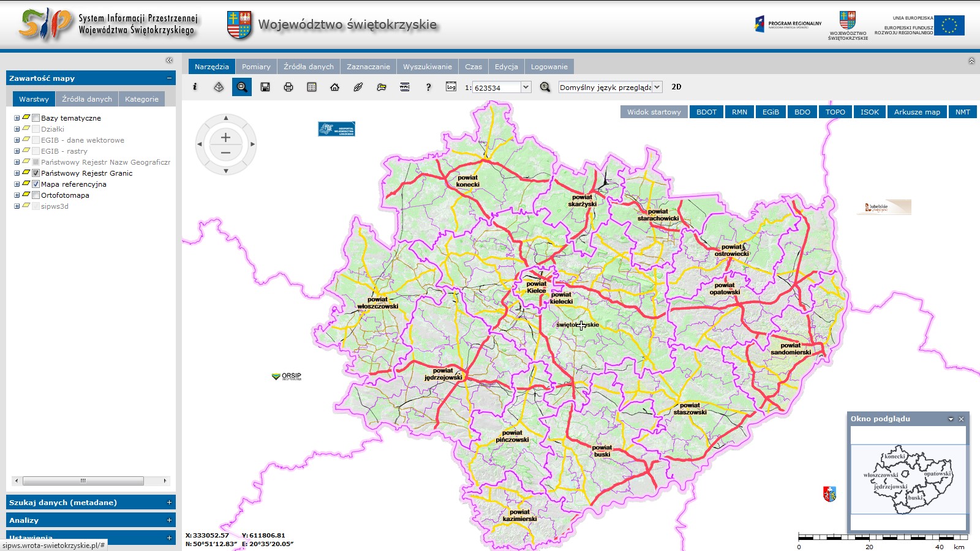Toggle EGIB - rastry checkbox
The image size is (980, 551).
pos(36,151)
